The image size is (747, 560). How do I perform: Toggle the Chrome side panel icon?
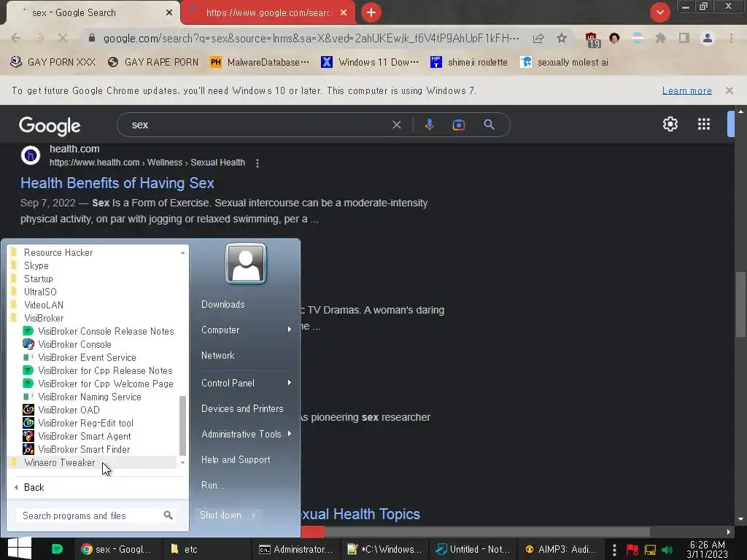click(x=684, y=38)
